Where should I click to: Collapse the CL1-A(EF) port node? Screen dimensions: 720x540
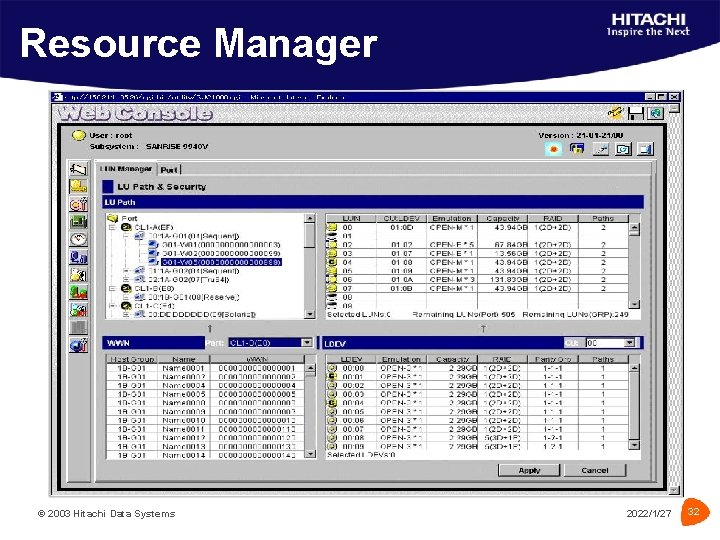(112, 227)
